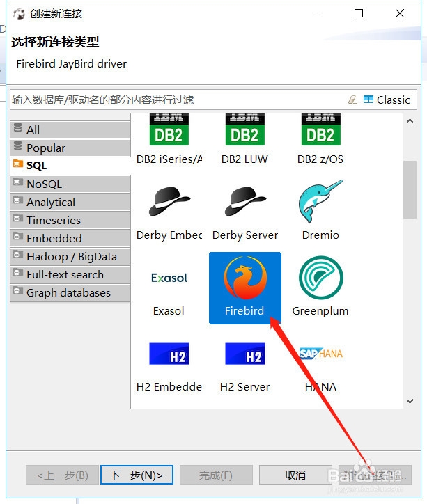Focus the database/driver name filter field
Viewport: 427px width, 504px height.
(177, 100)
